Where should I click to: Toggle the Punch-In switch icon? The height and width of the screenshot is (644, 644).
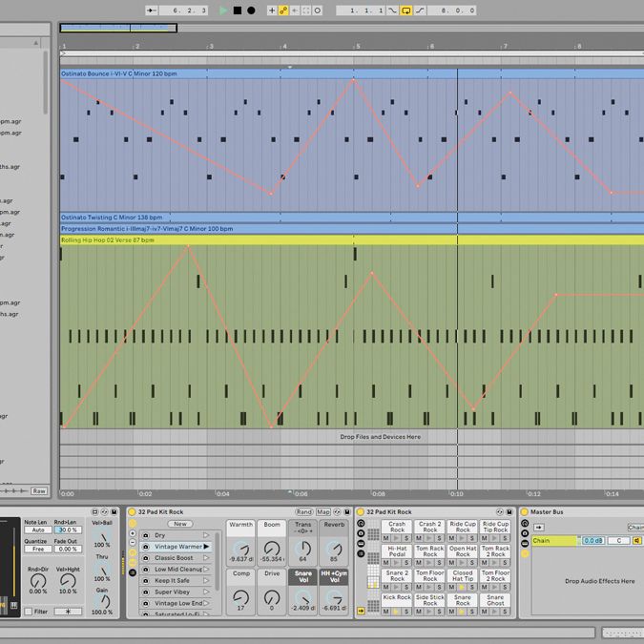pyautogui.click(x=393, y=10)
